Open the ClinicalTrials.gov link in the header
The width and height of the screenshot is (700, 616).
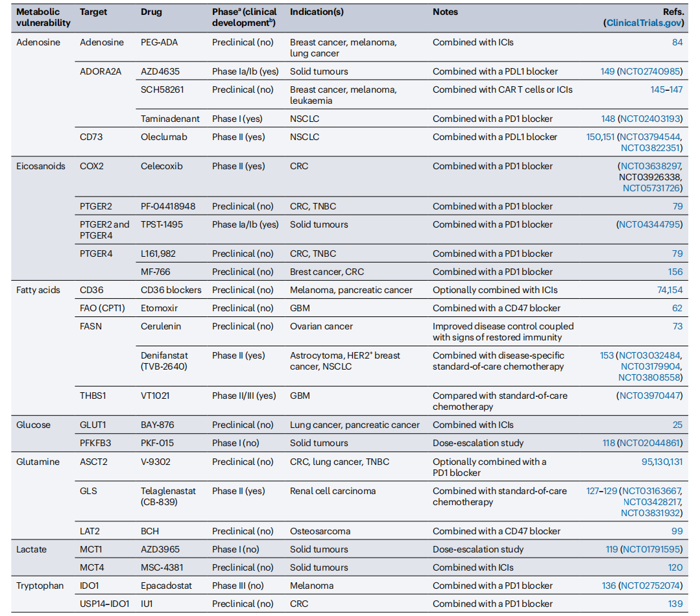644,23
